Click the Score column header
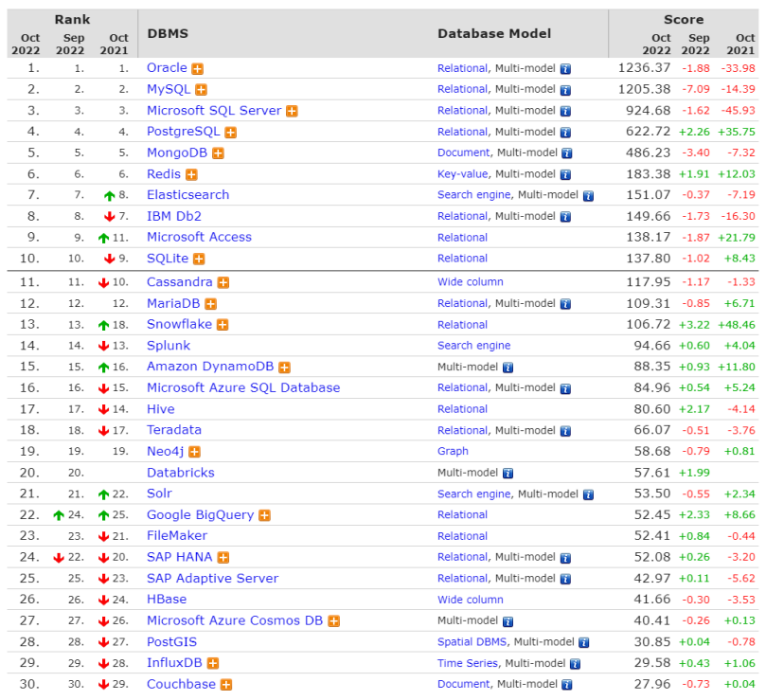The image size is (766, 700). click(x=684, y=20)
